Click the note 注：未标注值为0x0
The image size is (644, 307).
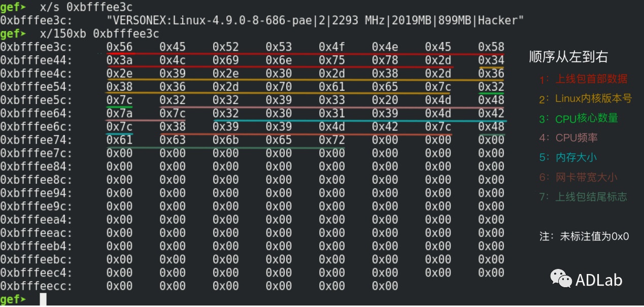click(584, 236)
